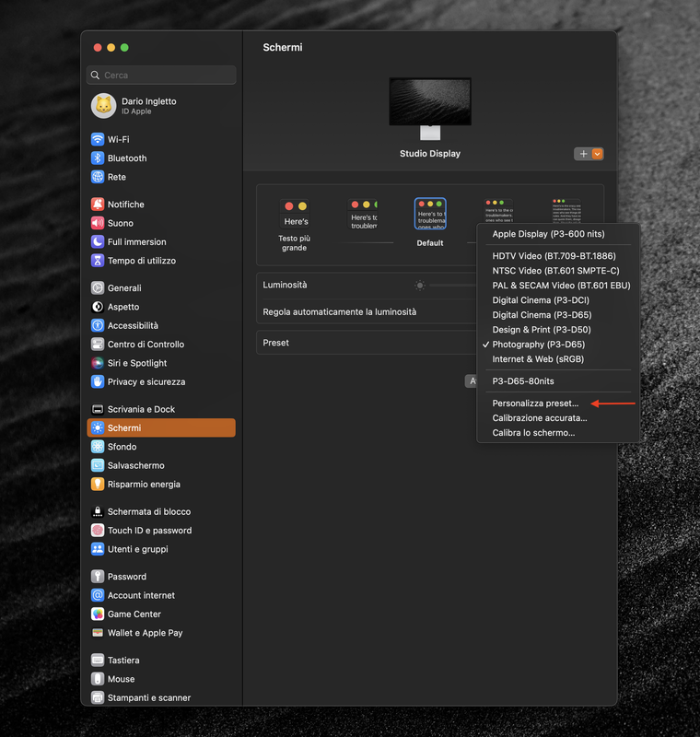The height and width of the screenshot is (737, 700).
Task: Open Wi-Fi settings icon
Action: coord(98,139)
